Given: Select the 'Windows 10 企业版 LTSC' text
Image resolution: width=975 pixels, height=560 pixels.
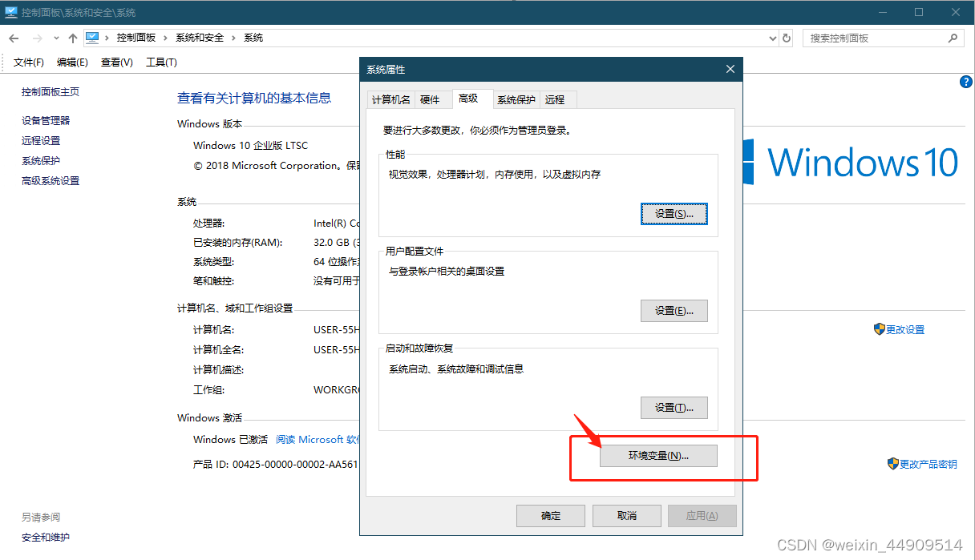Looking at the screenshot, I should 250,146.
